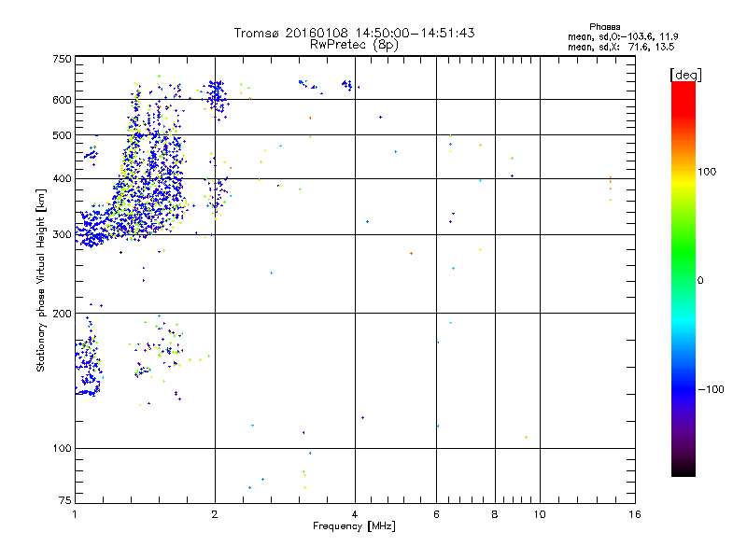The height and width of the screenshot is (560, 747).
Task: Click the phase colorbar
Action: 684,278
